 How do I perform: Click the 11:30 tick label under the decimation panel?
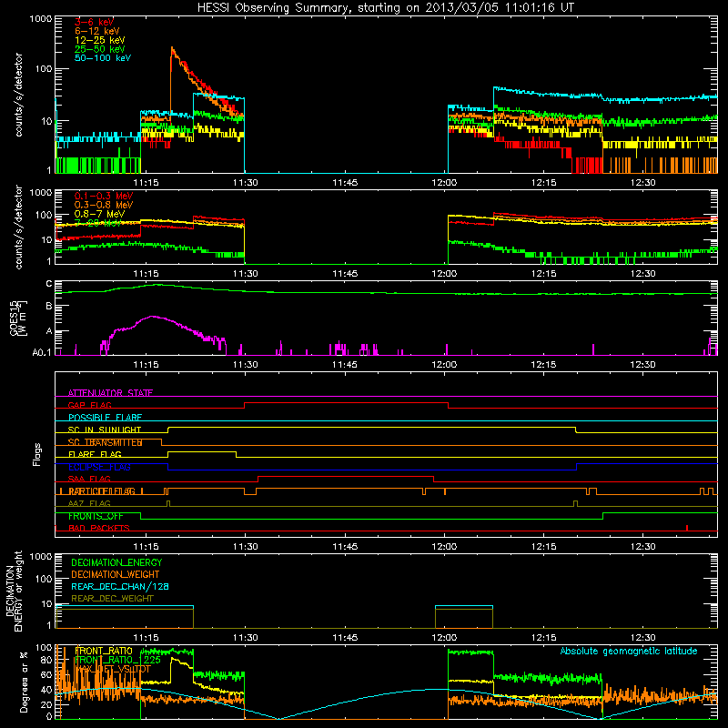(245, 638)
